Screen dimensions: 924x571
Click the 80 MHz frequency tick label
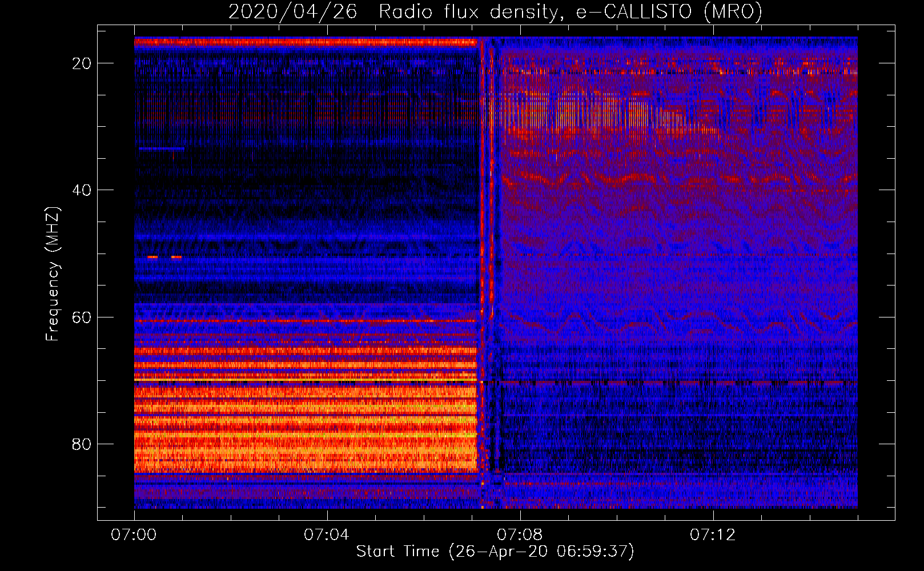click(82, 444)
